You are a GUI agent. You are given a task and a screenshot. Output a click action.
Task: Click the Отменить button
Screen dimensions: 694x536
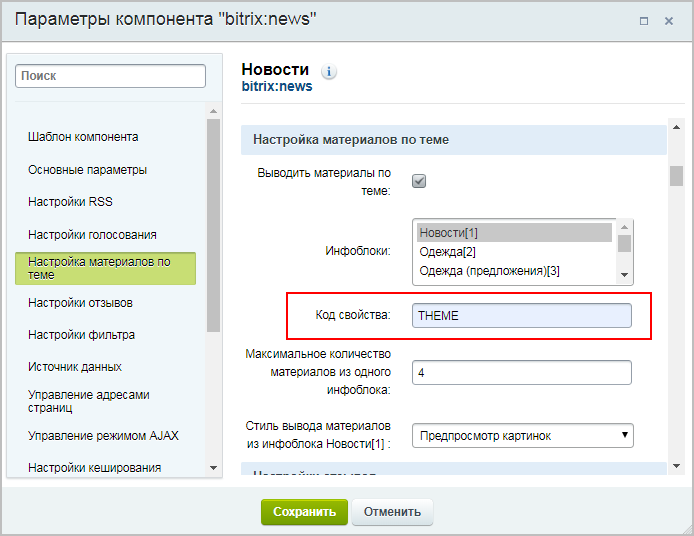click(x=392, y=512)
